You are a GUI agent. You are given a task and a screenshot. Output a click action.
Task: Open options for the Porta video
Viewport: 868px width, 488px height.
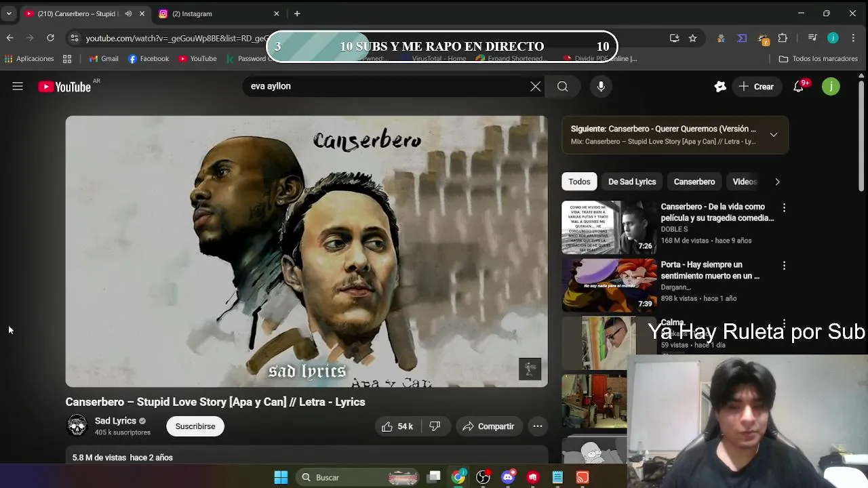coord(784,266)
